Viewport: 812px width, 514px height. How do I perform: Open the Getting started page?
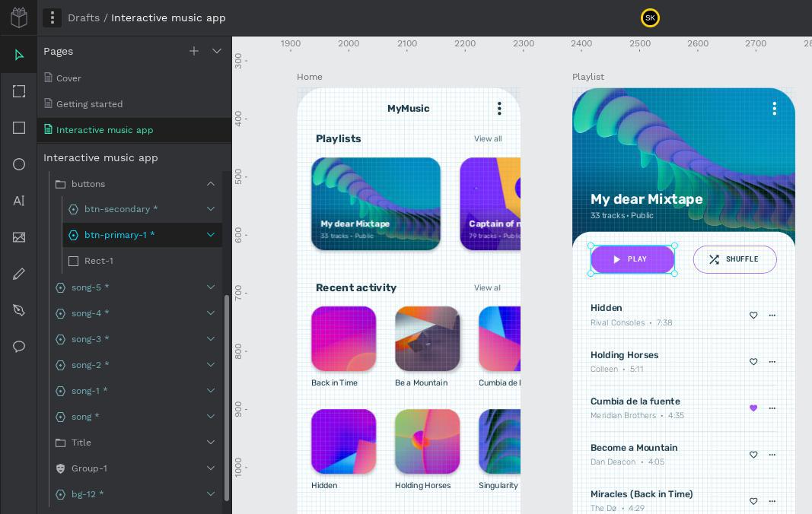coord(89,104)
